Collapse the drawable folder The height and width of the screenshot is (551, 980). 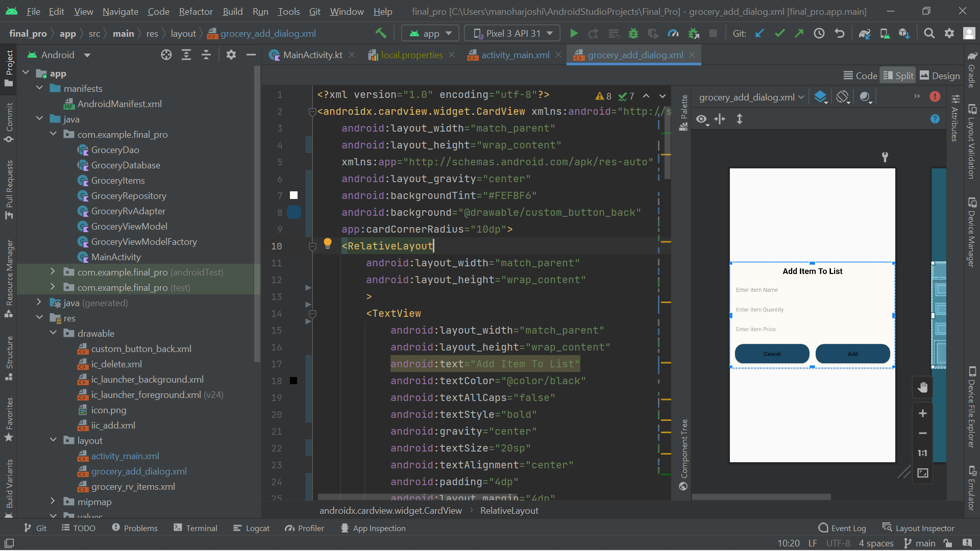click(x=53, y=333)
